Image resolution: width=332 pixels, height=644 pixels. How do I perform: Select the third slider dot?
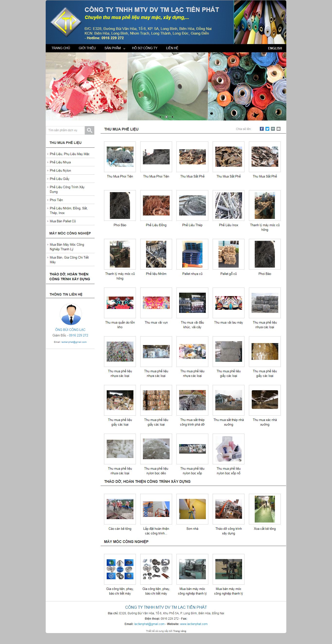172,117
